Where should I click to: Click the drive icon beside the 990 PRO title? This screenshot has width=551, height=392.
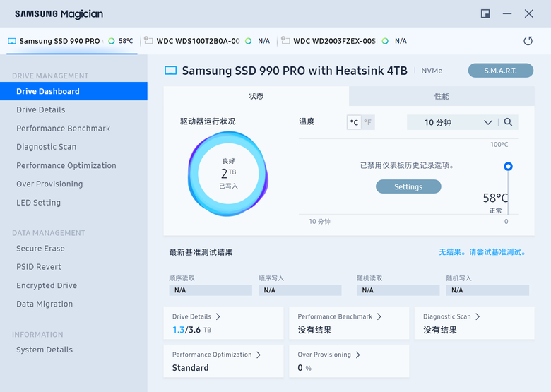coord(171,71)
